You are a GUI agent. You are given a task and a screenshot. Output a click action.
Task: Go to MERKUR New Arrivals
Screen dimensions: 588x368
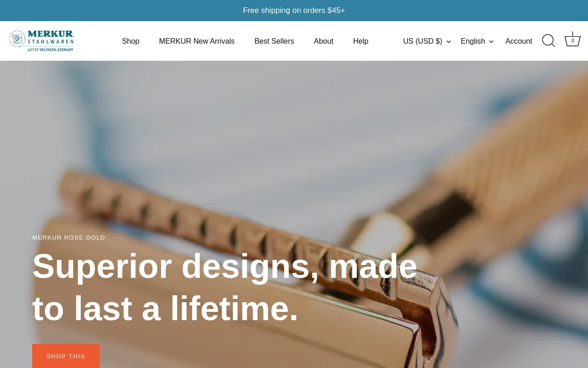click(x=197, y=41)
